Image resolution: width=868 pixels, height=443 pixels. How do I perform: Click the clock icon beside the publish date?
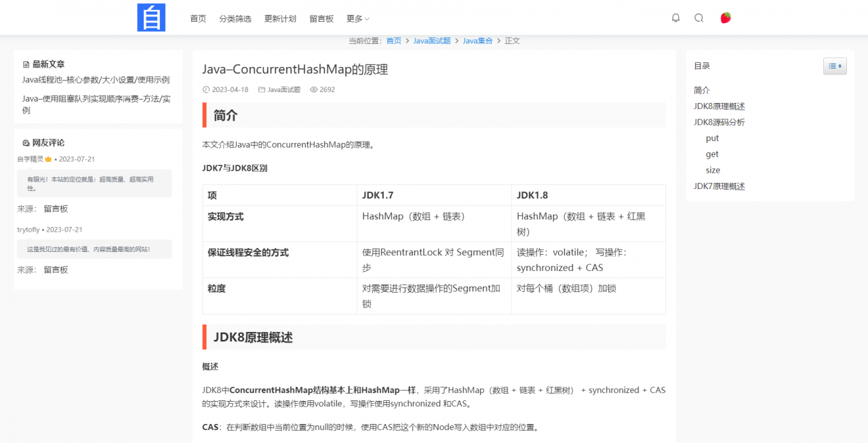205,89
